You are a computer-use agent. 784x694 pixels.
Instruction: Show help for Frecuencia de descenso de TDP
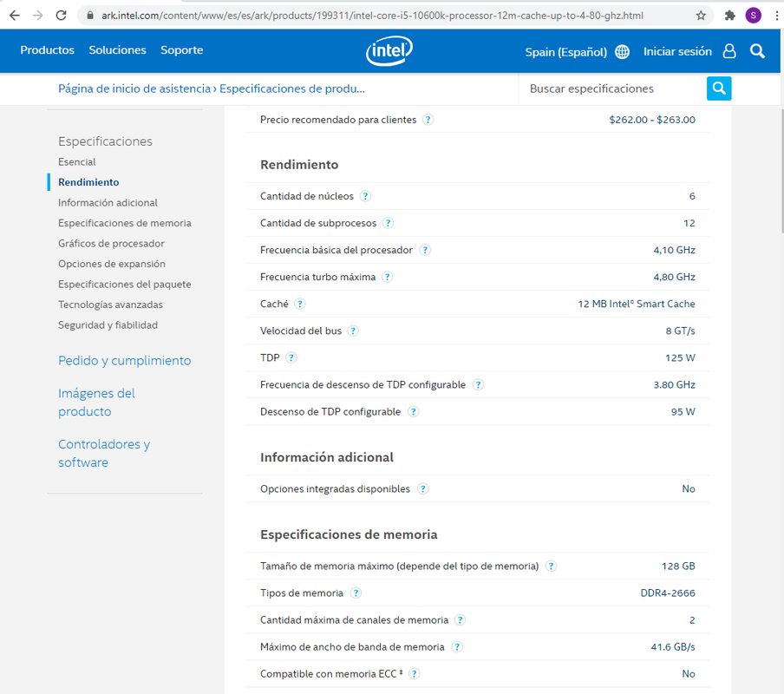coord(479,385)
